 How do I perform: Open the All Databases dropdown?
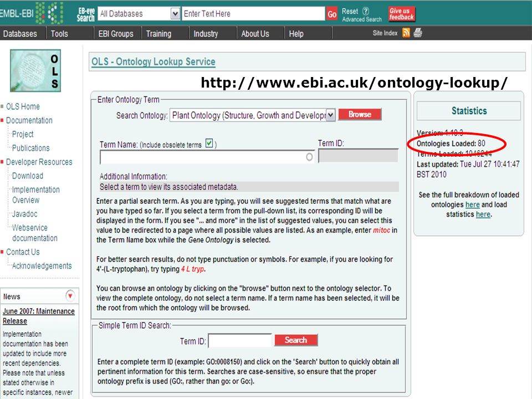click(x=139, y=14)
